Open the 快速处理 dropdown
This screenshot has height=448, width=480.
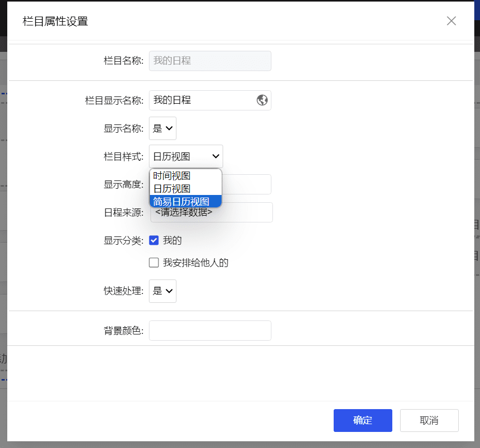[x=162, y=291]
